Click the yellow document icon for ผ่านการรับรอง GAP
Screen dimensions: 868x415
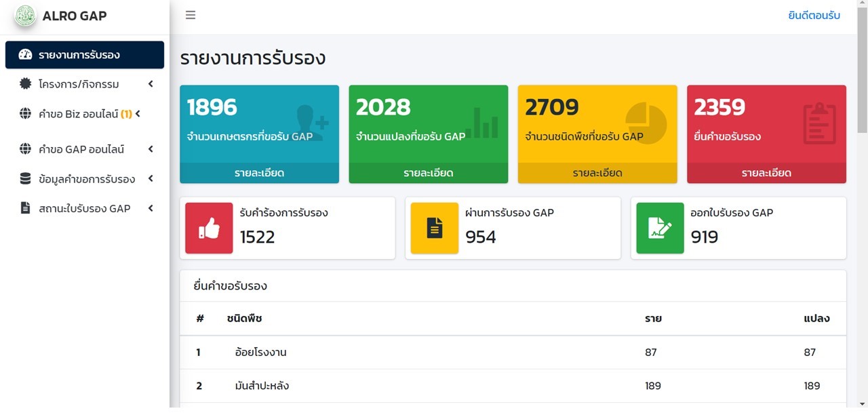pyautogui.click(x=435, y=229)
